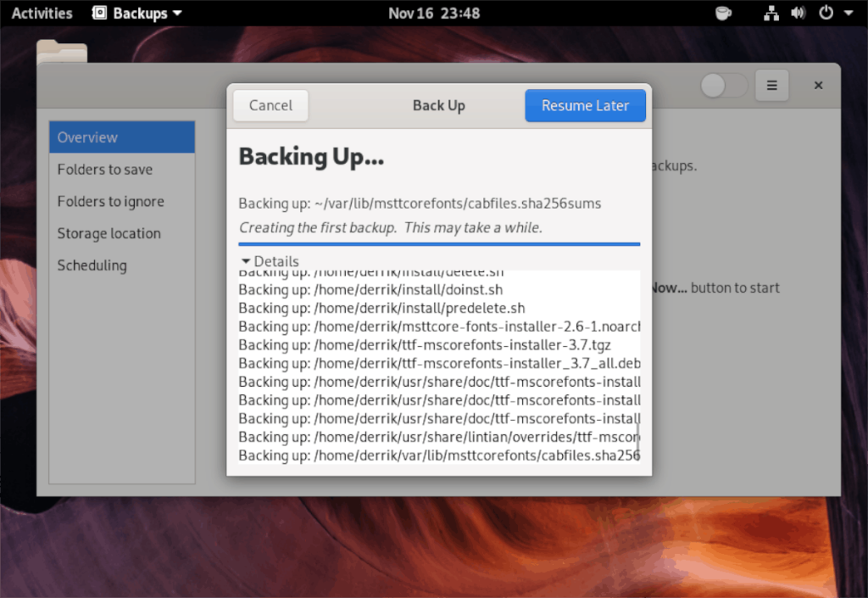
Task: Click the volume speaker icon
Action: (x=798, y=13)
